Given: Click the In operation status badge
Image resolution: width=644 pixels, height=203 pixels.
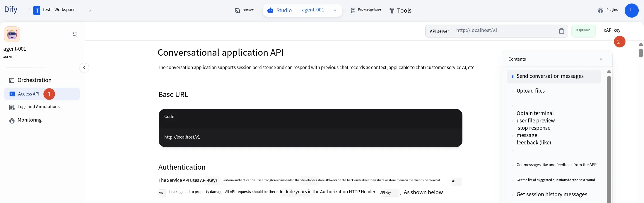Looking at the screenshot, I should click(x=583, y=30).
